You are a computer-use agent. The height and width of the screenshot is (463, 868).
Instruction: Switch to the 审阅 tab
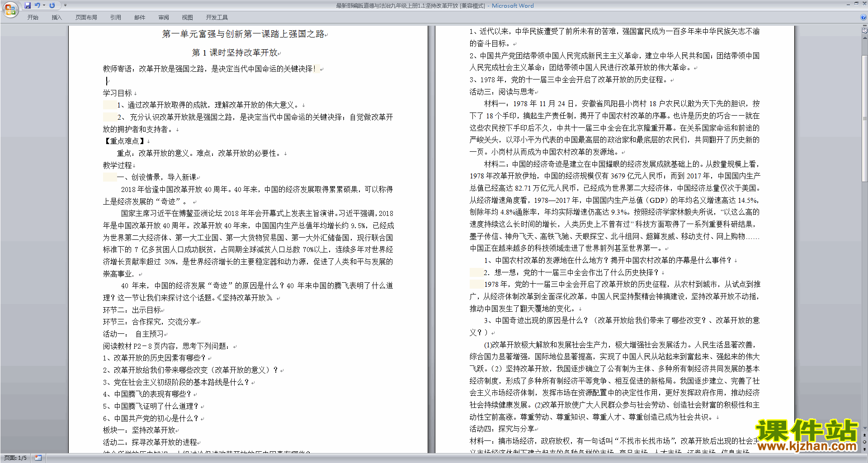coord(164,18)
